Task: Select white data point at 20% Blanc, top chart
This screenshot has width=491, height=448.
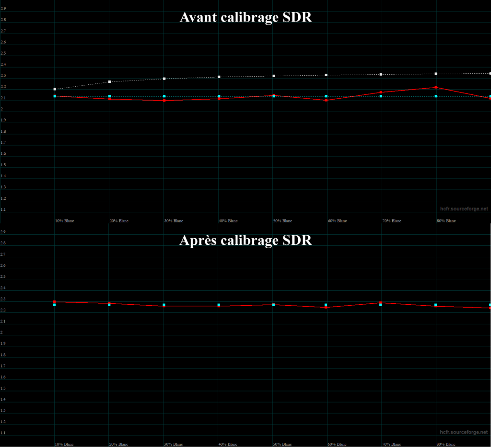Action: 110,82
